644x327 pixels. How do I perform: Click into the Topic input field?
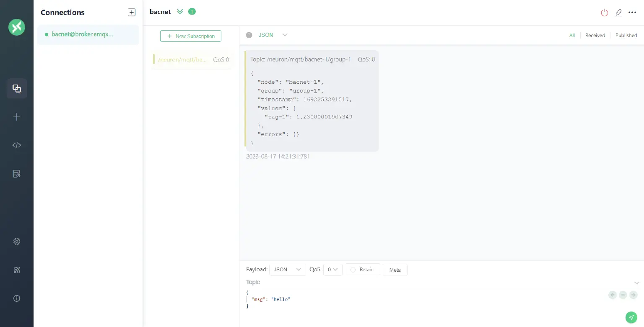[x=436, y=282]
